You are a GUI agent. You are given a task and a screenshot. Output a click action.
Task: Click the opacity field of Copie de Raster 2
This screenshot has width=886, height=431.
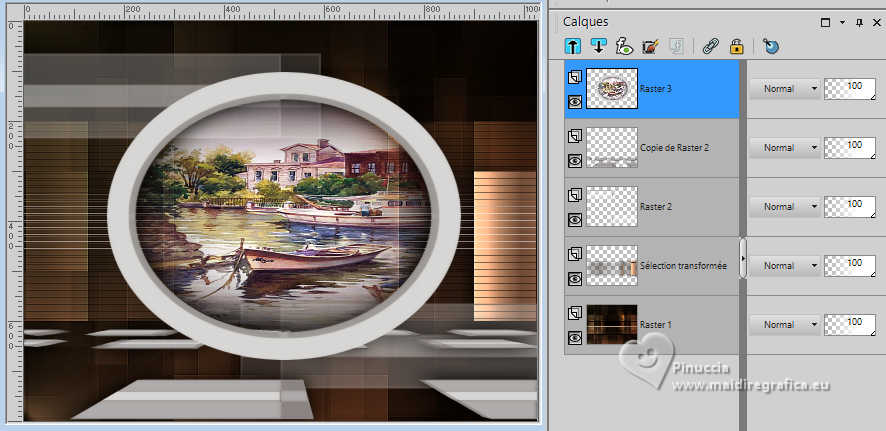click(850, 147)
